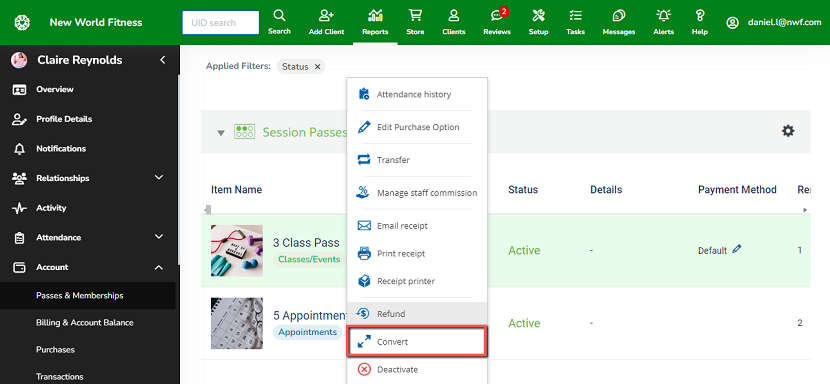Open the Store cart icon
The width and height of the screenshot is (830, 384).
(x=415, y=22)
